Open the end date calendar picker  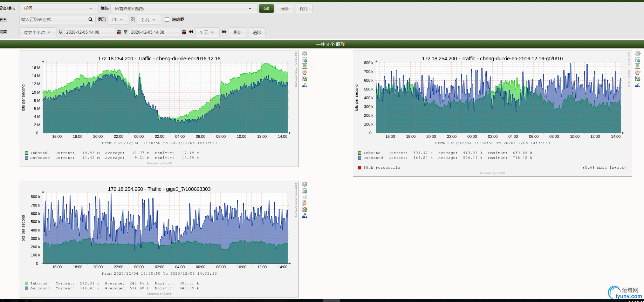click(x=184, y=32)
